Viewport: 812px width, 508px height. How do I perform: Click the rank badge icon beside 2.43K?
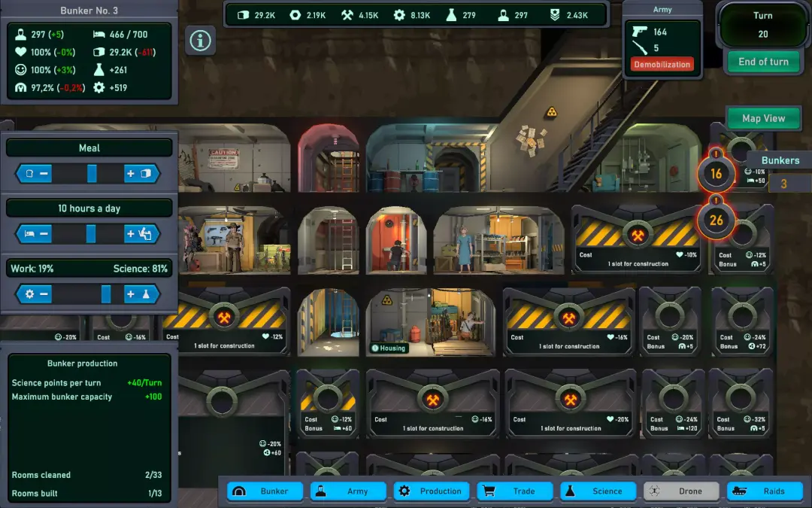tap(555, 15)
